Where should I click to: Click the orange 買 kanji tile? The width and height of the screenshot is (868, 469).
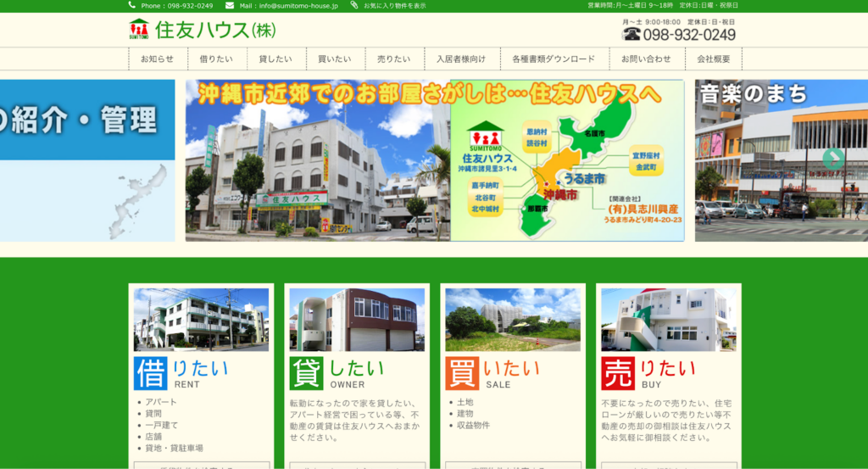462,373
